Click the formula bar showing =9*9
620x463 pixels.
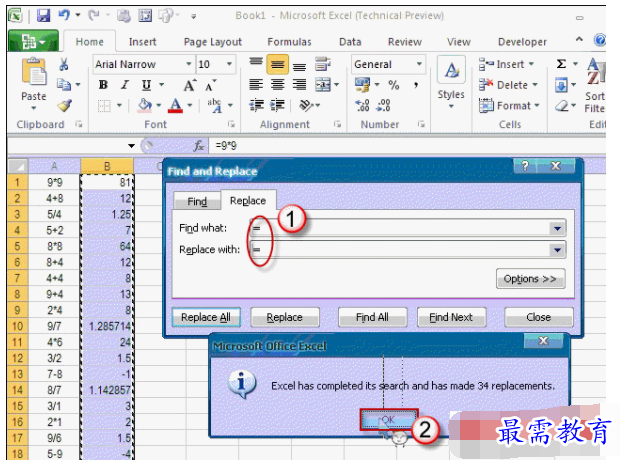pyautogui.click(x=408, y=146)
